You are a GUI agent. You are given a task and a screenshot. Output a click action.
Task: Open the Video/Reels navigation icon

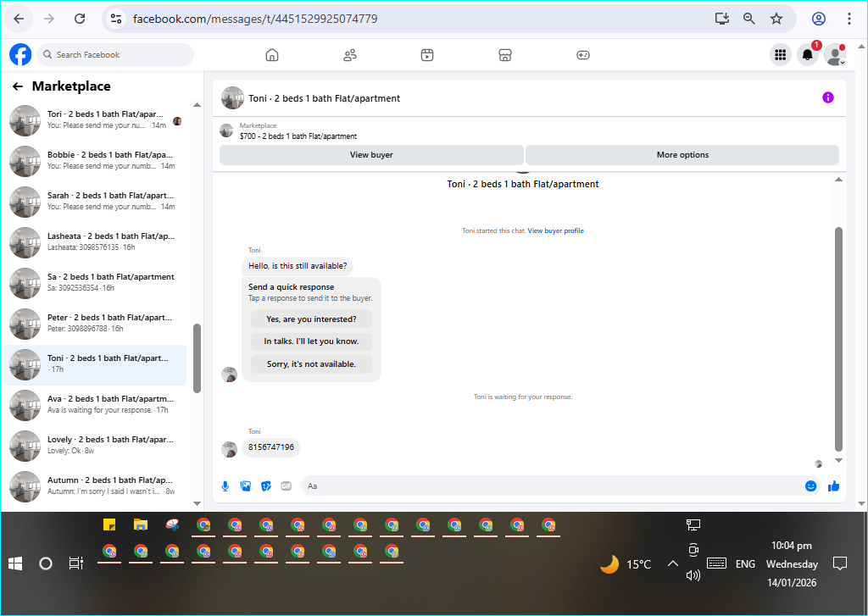[427, 55]
